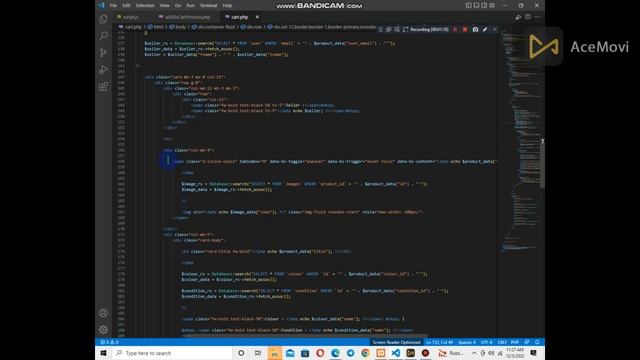This screenshot has height=360, width=640.
Task: Open the Customize Layout icon
Action: pos(492,5)
